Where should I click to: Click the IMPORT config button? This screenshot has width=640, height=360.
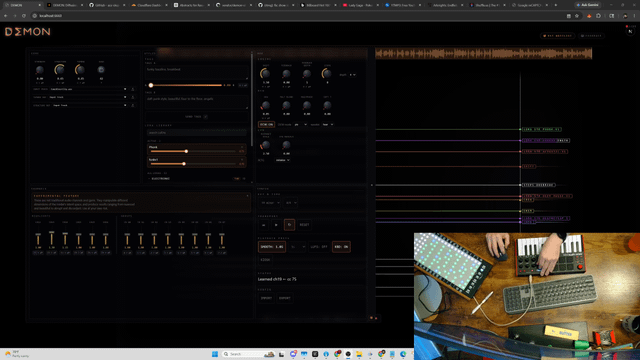click(266, 298)
